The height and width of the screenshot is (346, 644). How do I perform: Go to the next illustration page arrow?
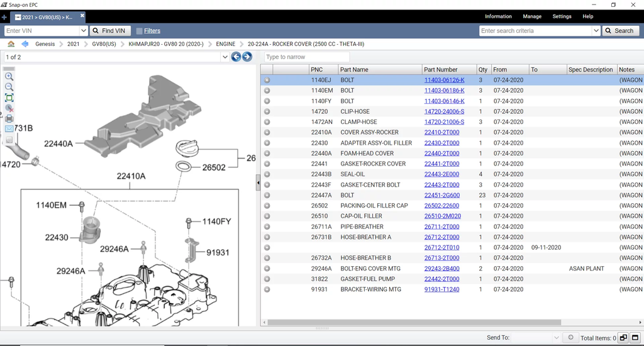tap(247, 57)
